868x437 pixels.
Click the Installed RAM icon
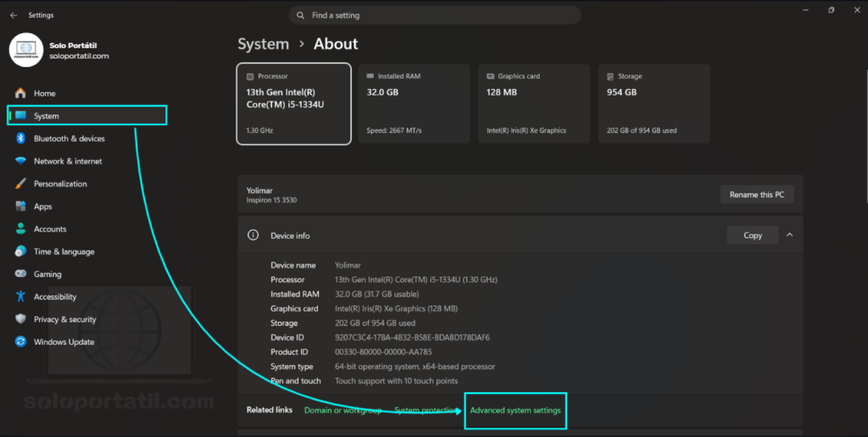tap(370, 76)
